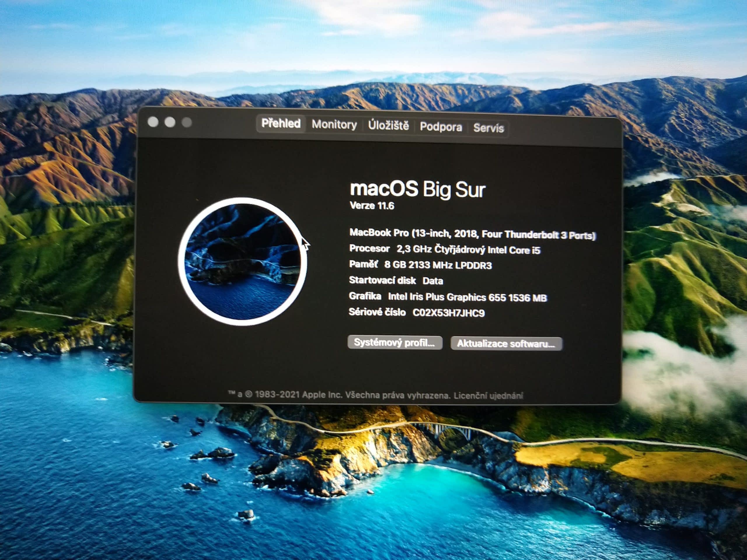Open the Monitory tab
The height and width of the screenshot is (560, 747).
pyautogui.click(x=334, y=125)
